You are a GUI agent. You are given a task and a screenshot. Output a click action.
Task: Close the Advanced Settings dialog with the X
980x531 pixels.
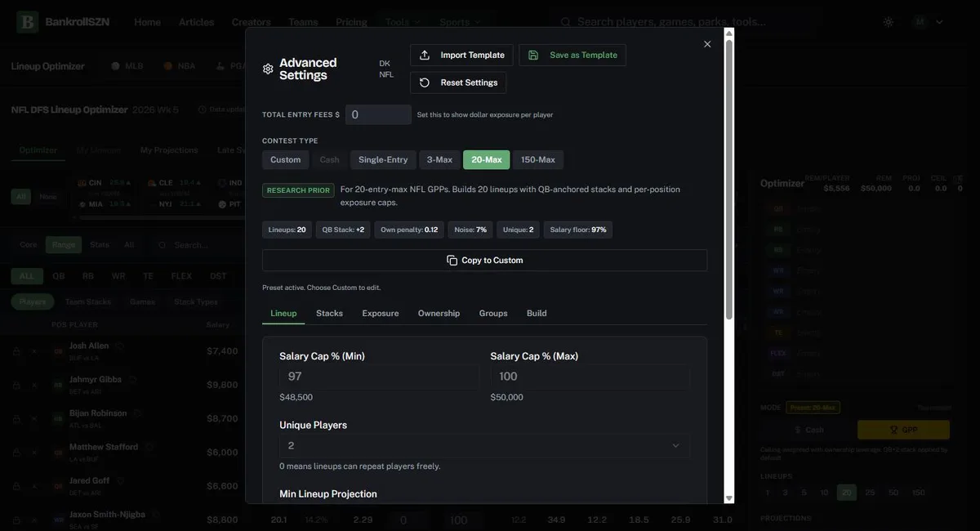pos(707,44)
